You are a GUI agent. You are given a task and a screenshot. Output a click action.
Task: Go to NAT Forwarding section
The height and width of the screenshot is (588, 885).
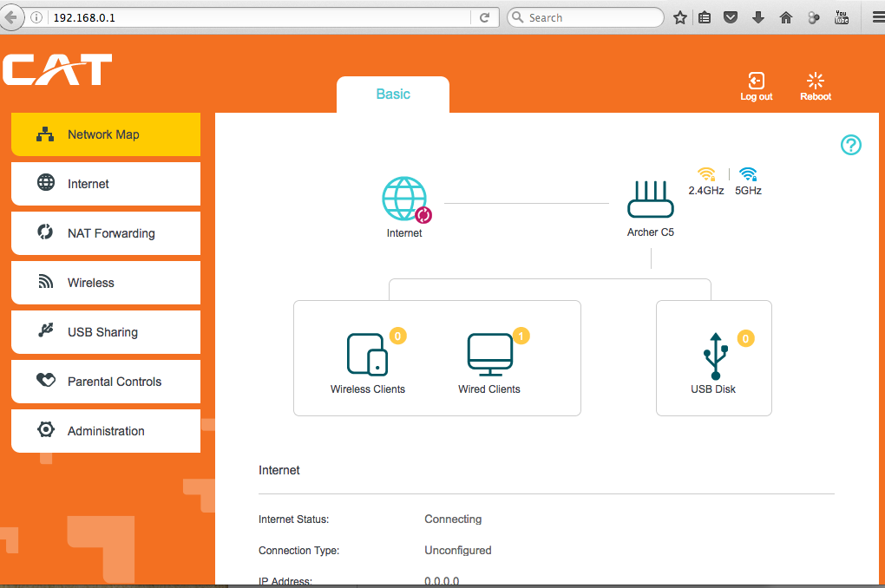[106, 233]
